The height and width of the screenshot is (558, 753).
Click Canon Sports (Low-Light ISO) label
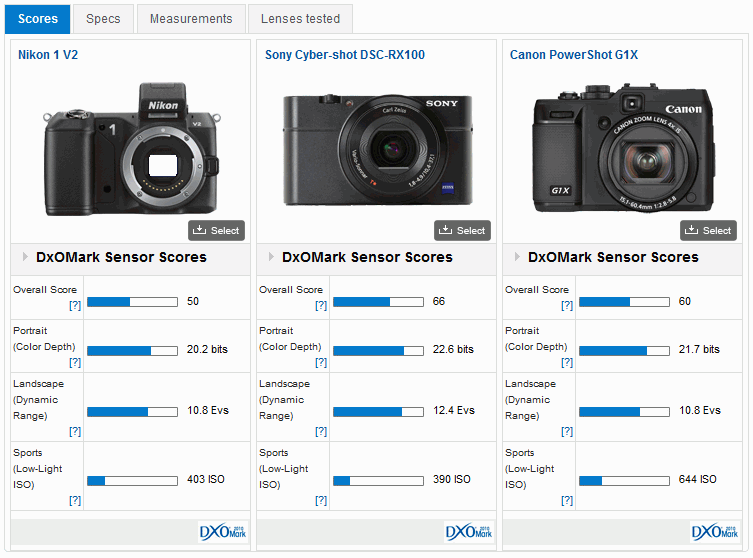pos(529,468)
